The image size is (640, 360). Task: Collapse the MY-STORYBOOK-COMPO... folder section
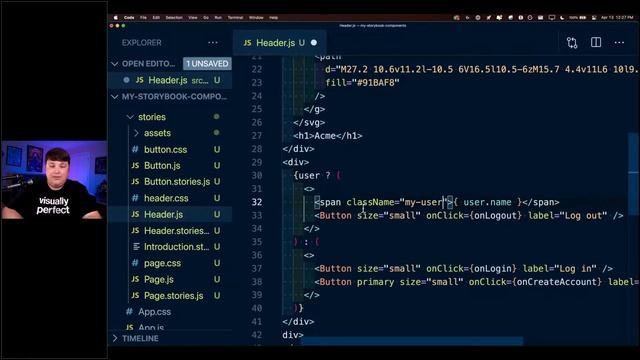click(x=115, y=97)
